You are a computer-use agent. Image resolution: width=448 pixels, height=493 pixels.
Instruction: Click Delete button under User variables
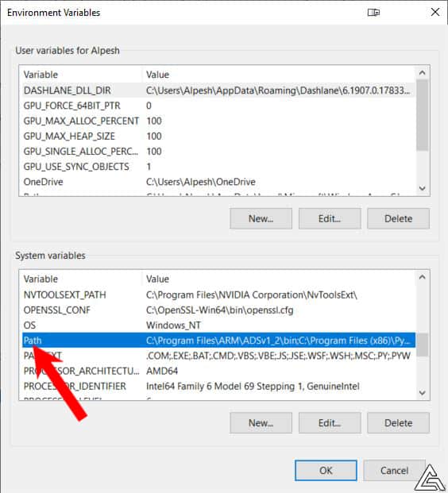click(398, 218)
